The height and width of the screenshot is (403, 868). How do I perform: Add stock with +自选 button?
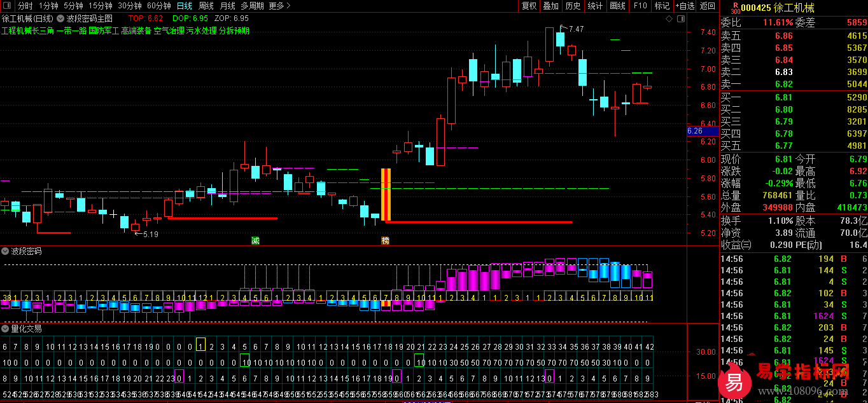[685, 6]
